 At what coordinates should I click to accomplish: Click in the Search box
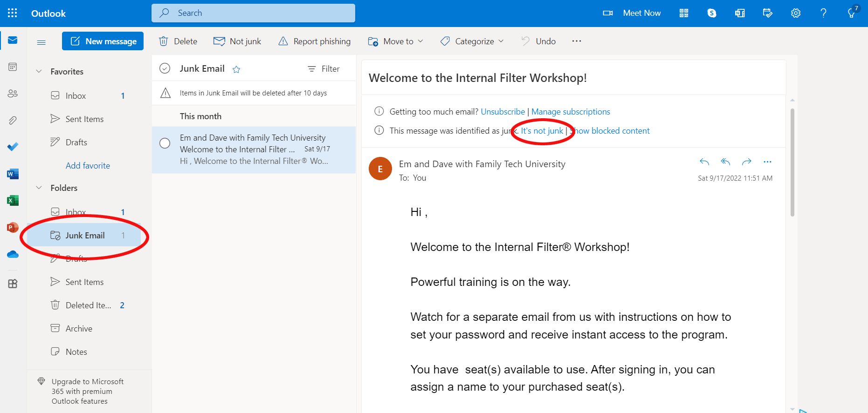click(x=253, y=13)
